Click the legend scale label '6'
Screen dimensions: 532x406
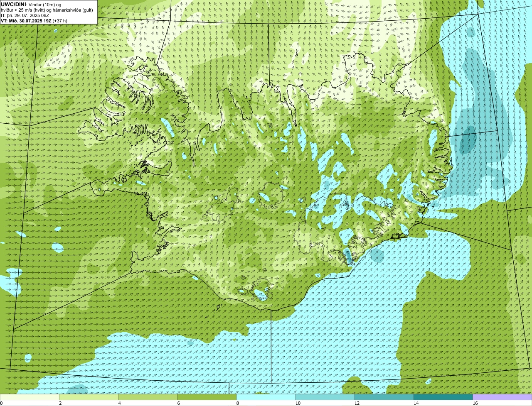[x=179, y=403]
